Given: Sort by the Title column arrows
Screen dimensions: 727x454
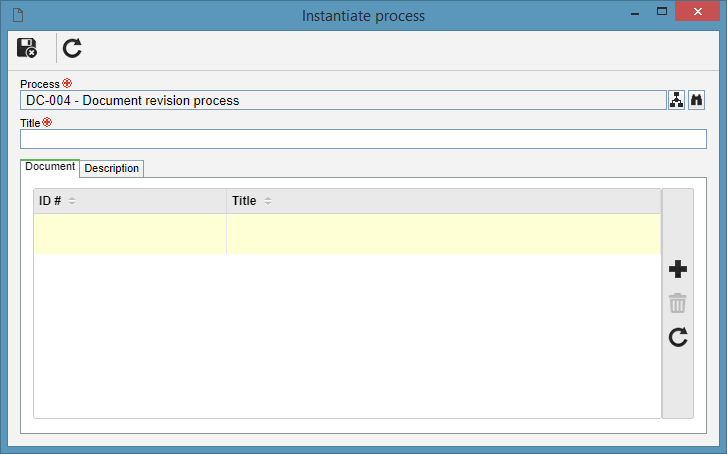Looking at the screenshot, I should pos(268,201).
